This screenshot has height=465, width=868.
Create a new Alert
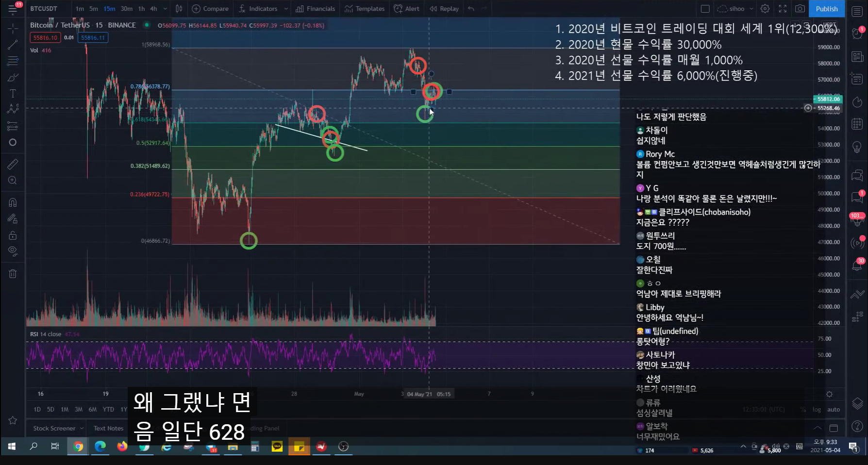pyautogui.click(x=407, y=9)
